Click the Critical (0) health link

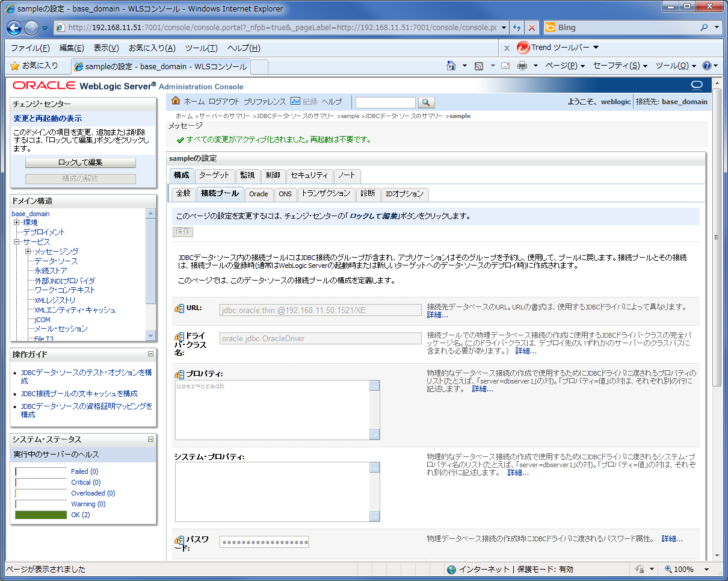point(85,482)
